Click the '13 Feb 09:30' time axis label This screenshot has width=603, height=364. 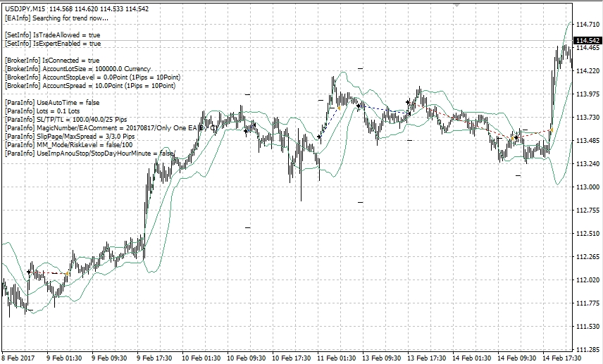(x=382, y=358)
